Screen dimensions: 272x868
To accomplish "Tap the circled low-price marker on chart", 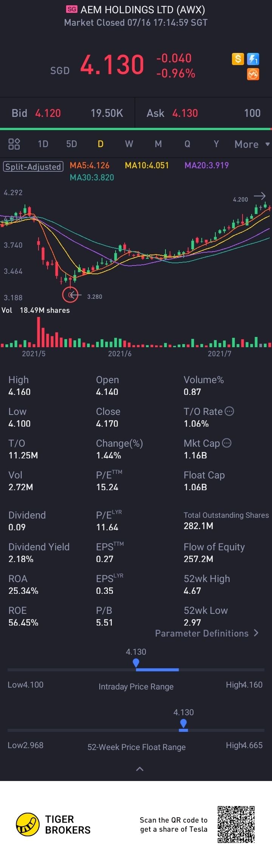I will [70, 295].
